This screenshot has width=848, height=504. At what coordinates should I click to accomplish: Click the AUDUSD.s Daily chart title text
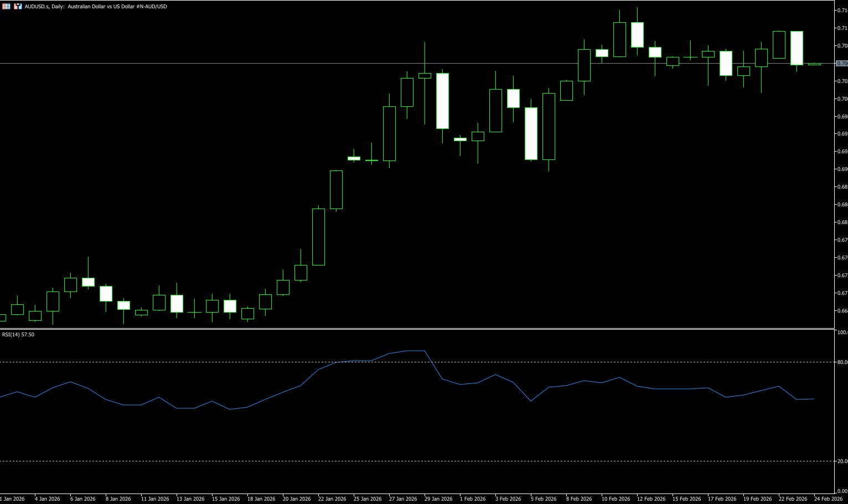point(95,7)
